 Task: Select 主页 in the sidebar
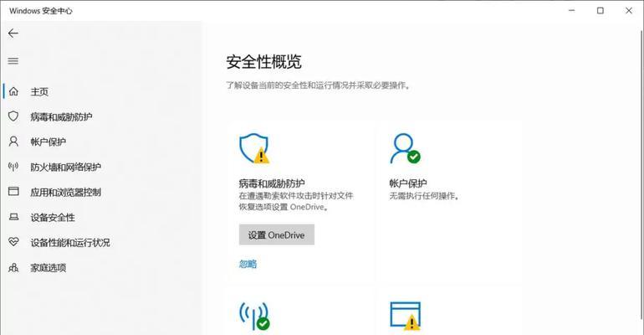click(x=39, y=91)
